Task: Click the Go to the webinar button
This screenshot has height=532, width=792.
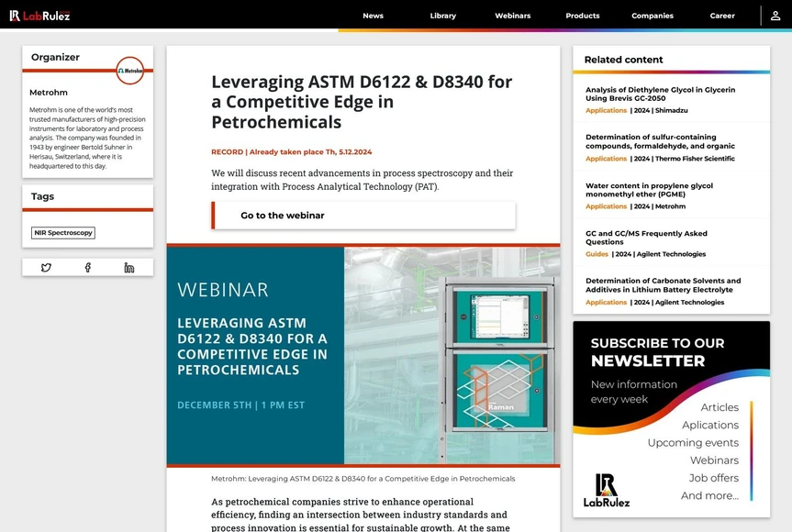Action: coord(363,216)
